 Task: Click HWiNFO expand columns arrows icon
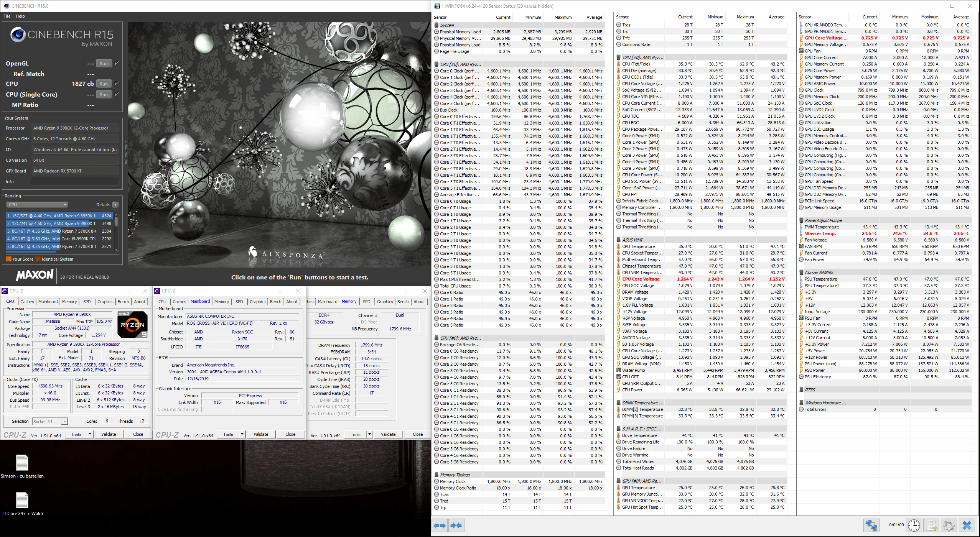click(440, 526)
